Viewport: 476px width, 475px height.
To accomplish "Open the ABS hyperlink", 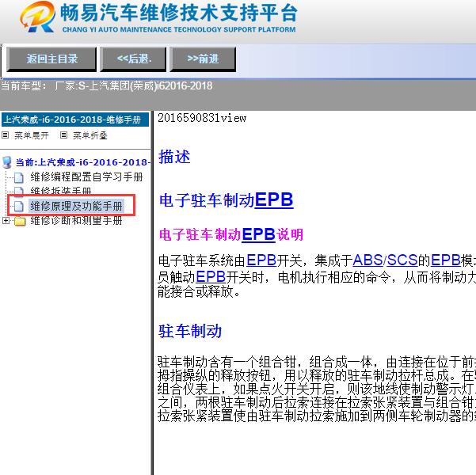I will tap(367, 260).
